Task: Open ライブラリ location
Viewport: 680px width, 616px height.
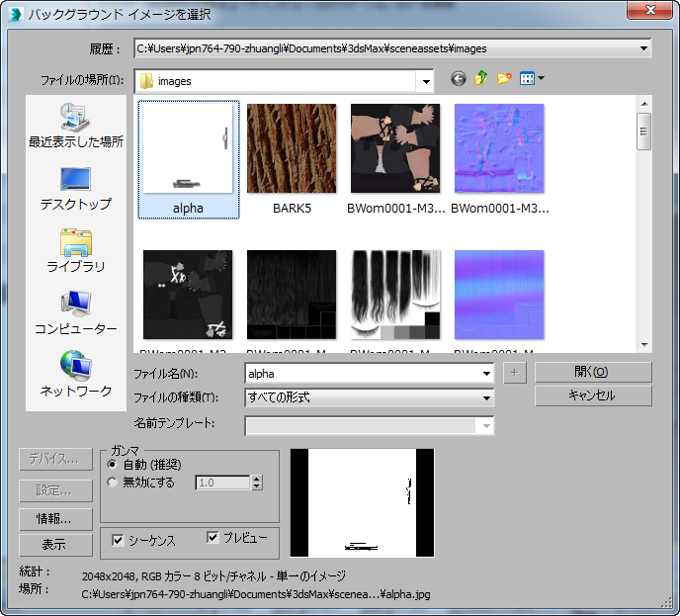Action: (x=76, y=251)
